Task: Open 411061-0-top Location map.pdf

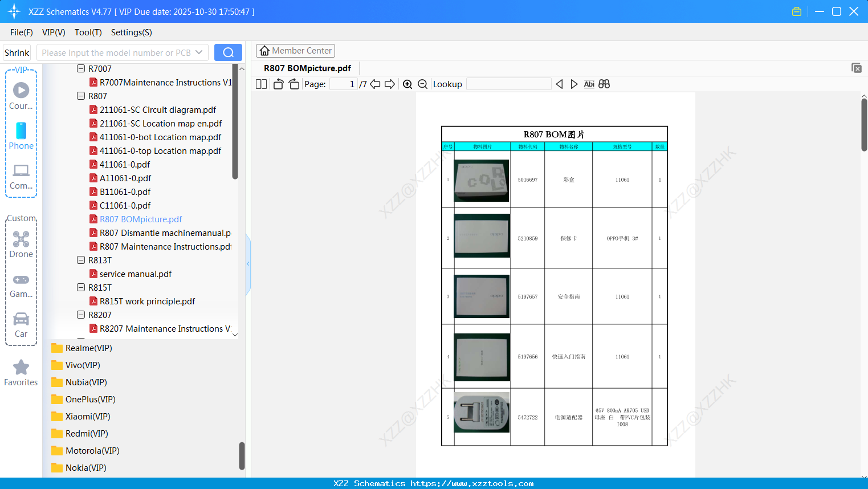Action: pyautogui.click(x=160, y=150)
